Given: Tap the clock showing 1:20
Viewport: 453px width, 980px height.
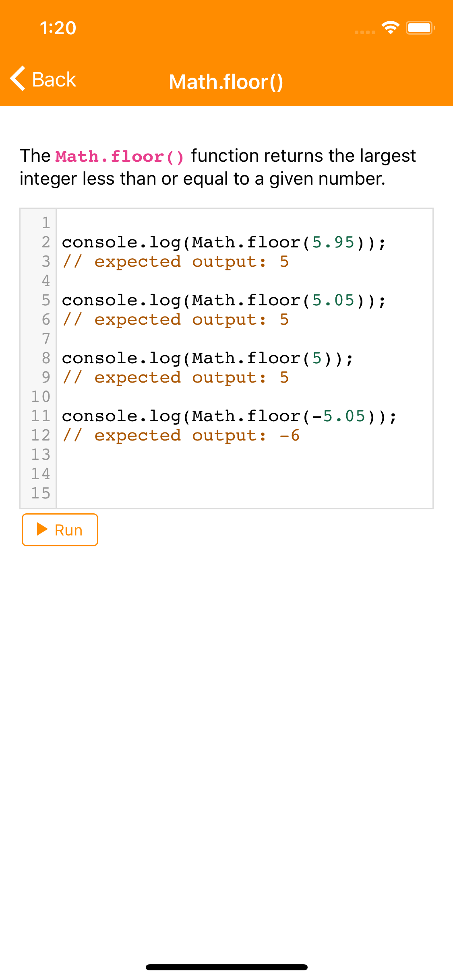Looking at the screenshot, I should [58, 28].
